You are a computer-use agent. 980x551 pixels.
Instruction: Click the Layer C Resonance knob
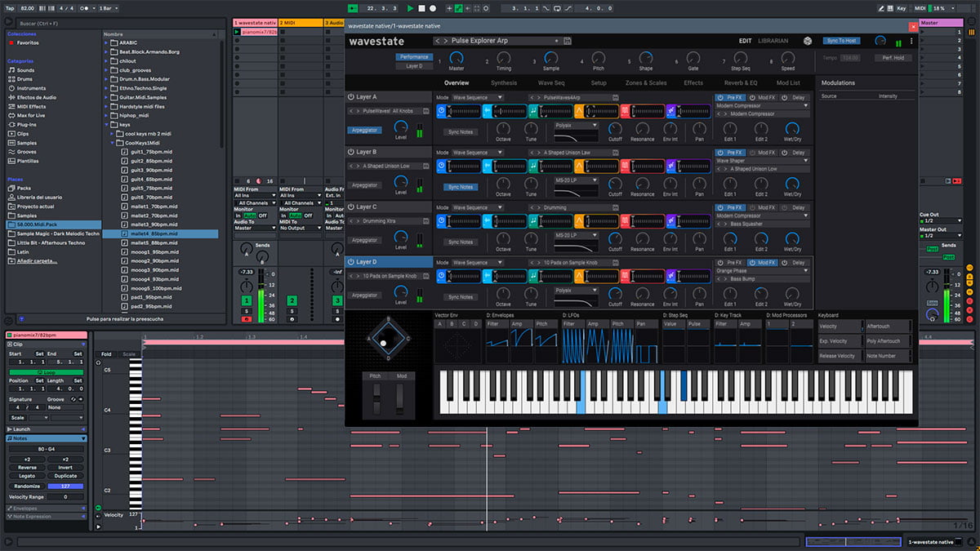[x=642, y=238]
